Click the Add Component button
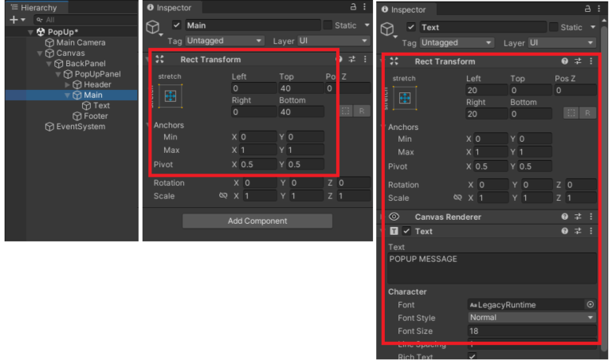 (x=257, y=221)
